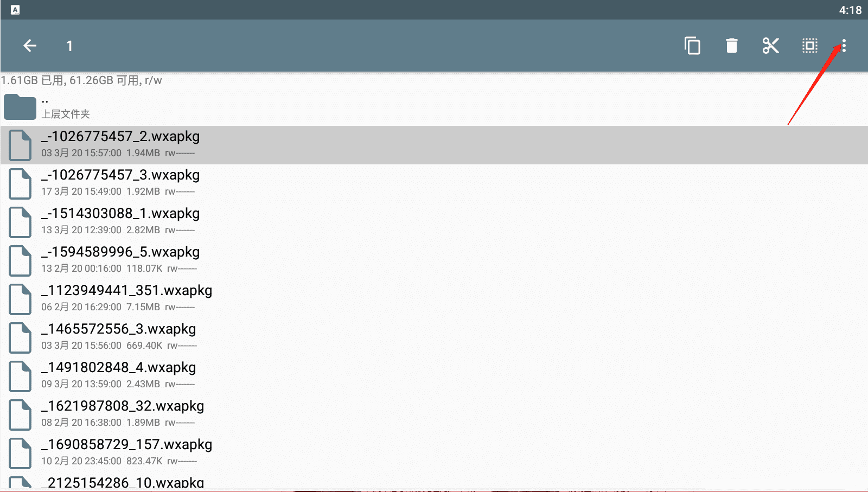
Task: Select the file _1465572556_3.wxapkg
Action: pos(434,337)
